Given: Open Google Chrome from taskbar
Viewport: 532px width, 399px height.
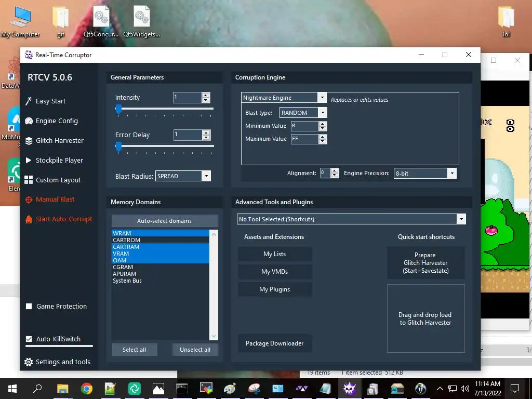Looking at the screenshot, I should click(87, 389).
